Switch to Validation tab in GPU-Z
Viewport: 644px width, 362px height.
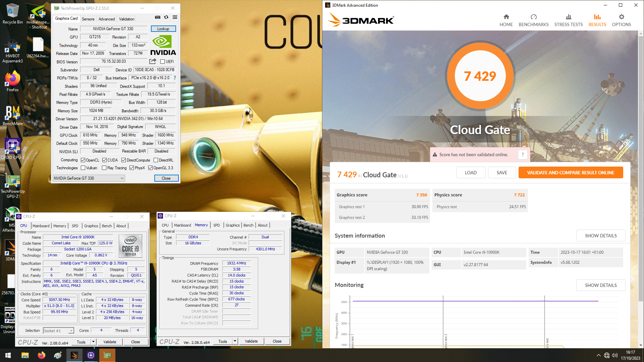tap(126, 19)
